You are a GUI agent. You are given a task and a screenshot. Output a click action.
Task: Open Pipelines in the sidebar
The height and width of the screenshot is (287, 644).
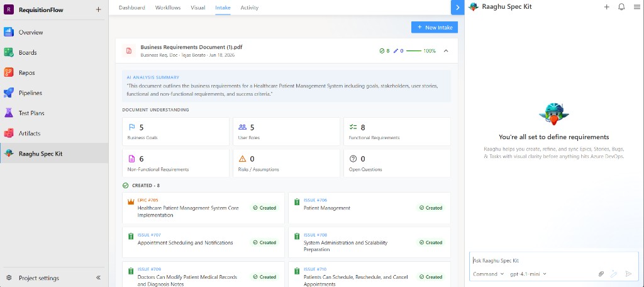point(54,93)
